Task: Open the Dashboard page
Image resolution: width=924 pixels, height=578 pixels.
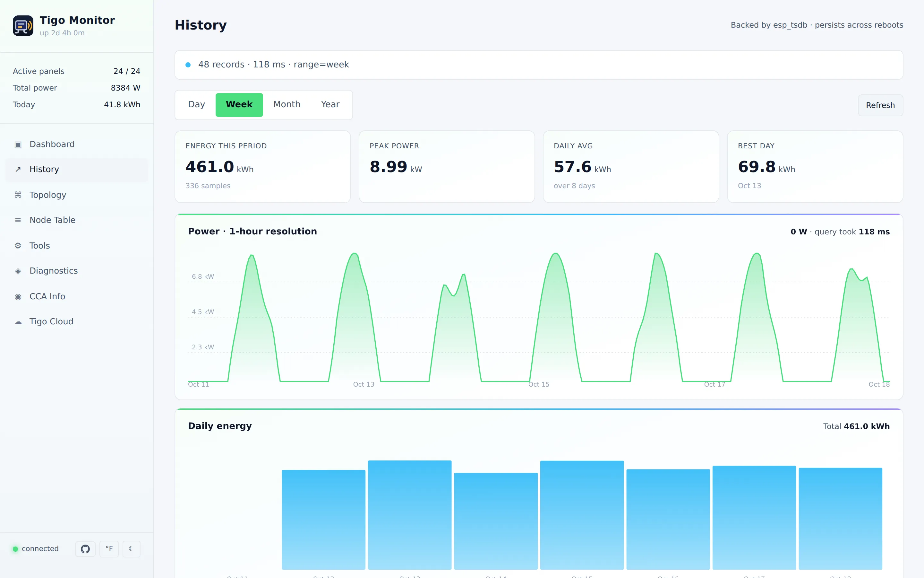Action: 76,144
